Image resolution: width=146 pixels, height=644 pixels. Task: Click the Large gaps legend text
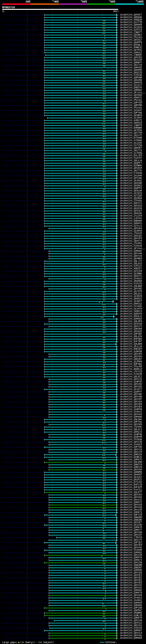[28, 642]
